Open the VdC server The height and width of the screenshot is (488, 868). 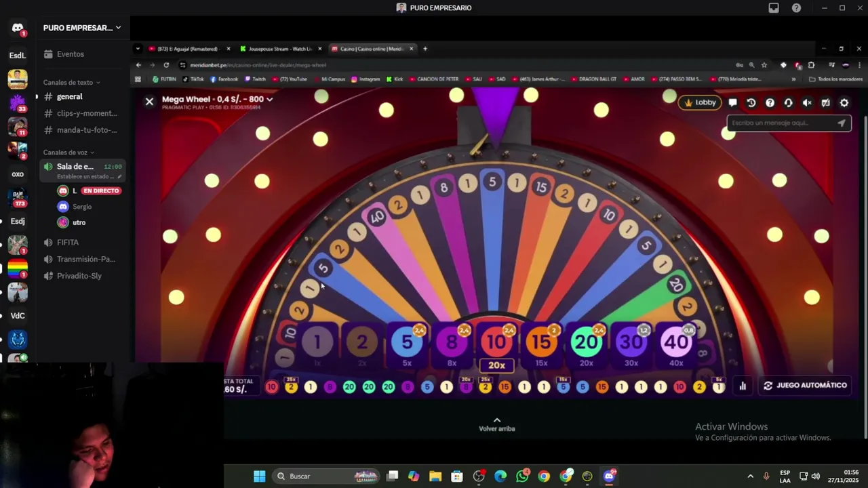(18, 315)
